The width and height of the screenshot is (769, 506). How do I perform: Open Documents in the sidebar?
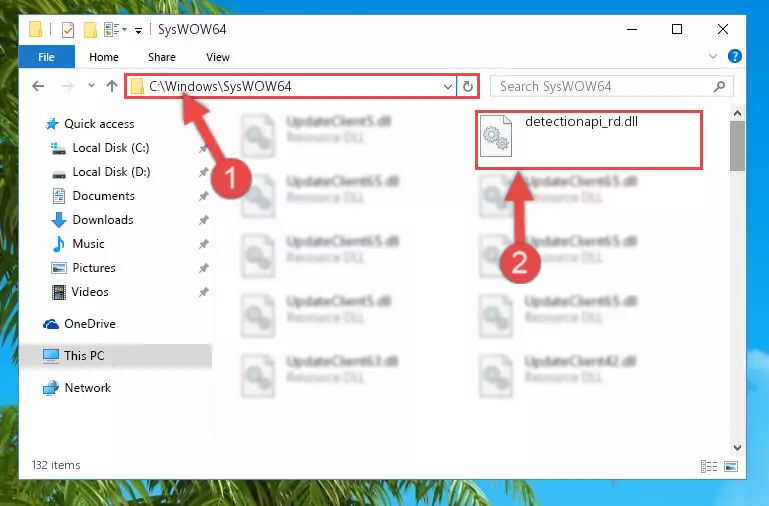click(103, 196)
